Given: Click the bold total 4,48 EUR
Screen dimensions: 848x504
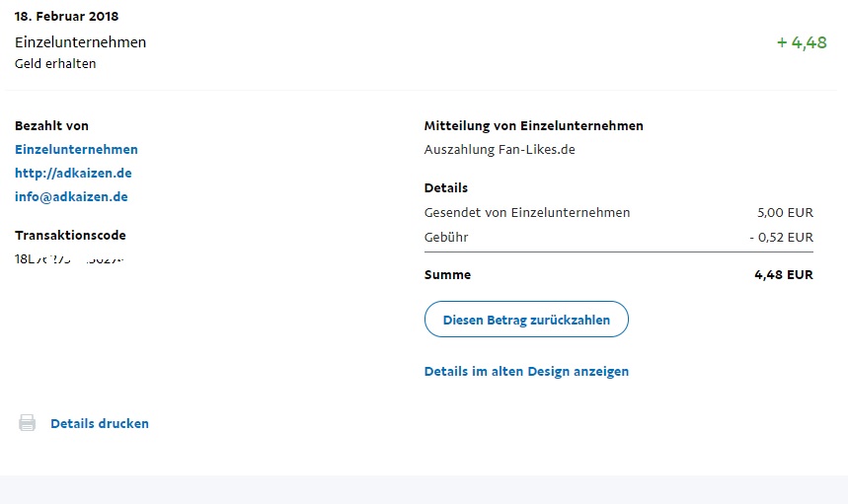Looking at the screenshot, I should pos(784,275).
